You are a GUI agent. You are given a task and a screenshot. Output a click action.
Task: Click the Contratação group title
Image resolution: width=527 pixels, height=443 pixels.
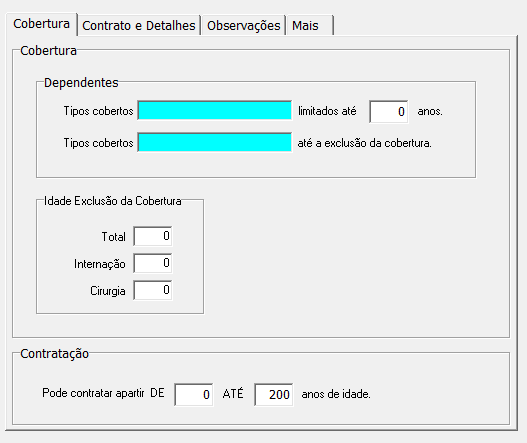[54, 354]
